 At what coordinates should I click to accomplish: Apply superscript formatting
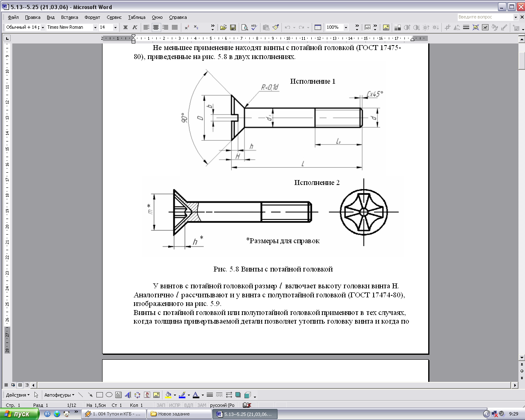(x=187, y=27)
